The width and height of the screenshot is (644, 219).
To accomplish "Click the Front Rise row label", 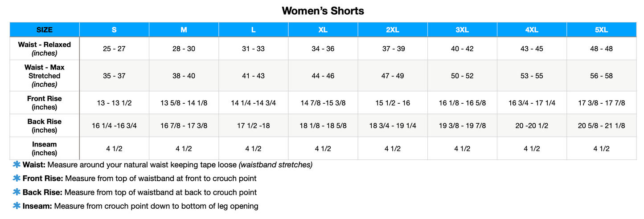I will pos(45,103).
